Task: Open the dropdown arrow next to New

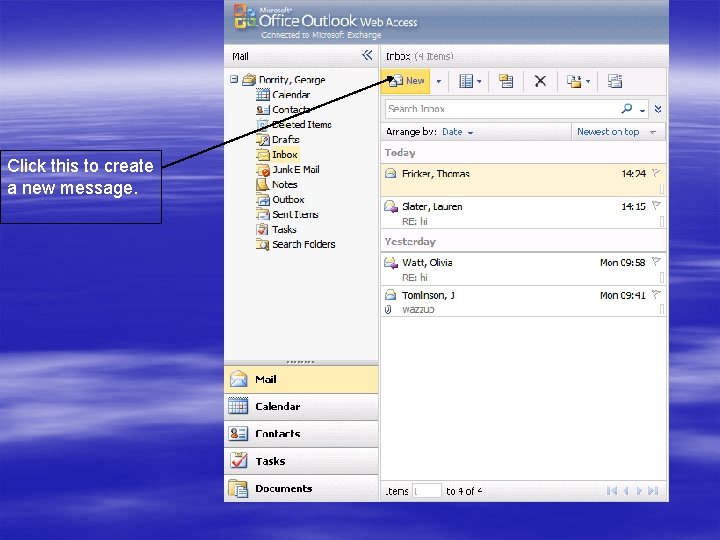Action: pos(439,81)
